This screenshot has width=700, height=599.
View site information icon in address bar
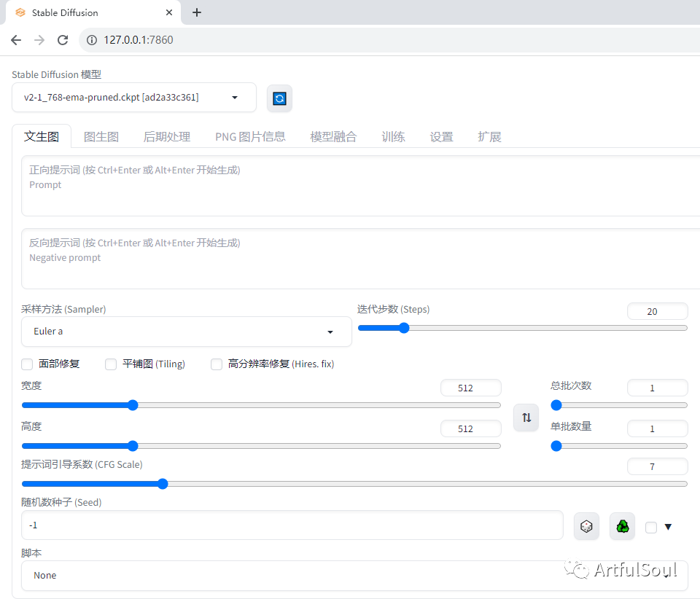(92, 40)
